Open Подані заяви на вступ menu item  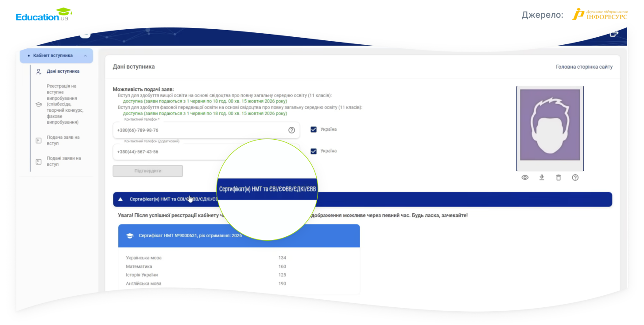(63, 161)
